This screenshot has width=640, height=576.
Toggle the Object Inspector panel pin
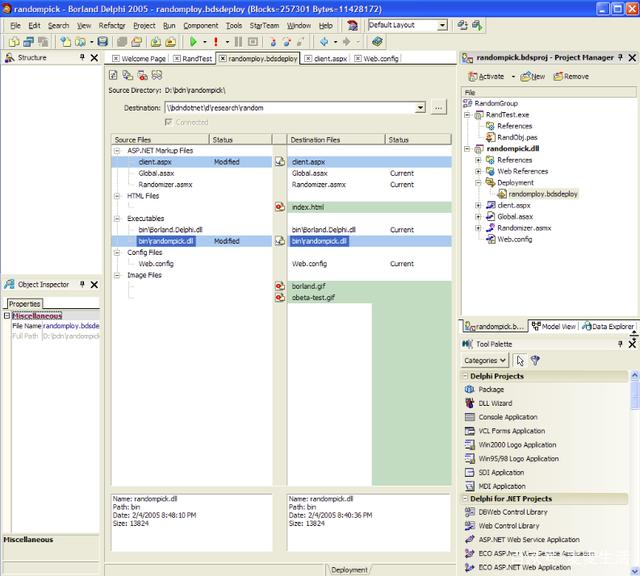pyautogui.click(x=82, y=284)
